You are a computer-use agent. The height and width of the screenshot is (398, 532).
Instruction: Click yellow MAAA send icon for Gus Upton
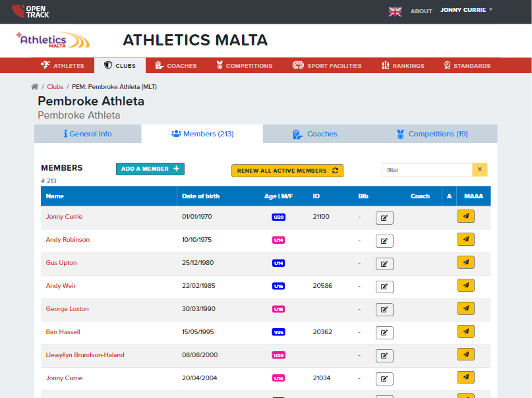point(466,262)
